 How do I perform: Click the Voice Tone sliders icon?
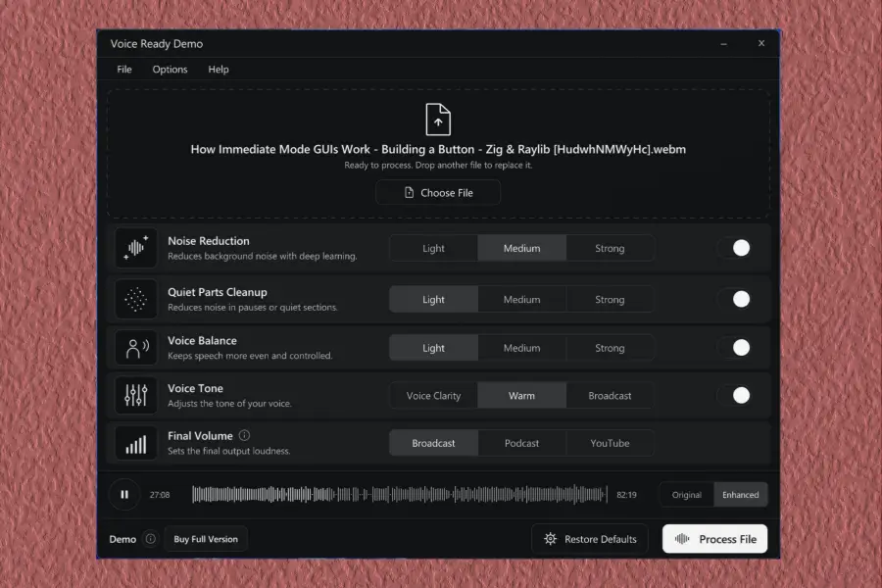point(135,395)
